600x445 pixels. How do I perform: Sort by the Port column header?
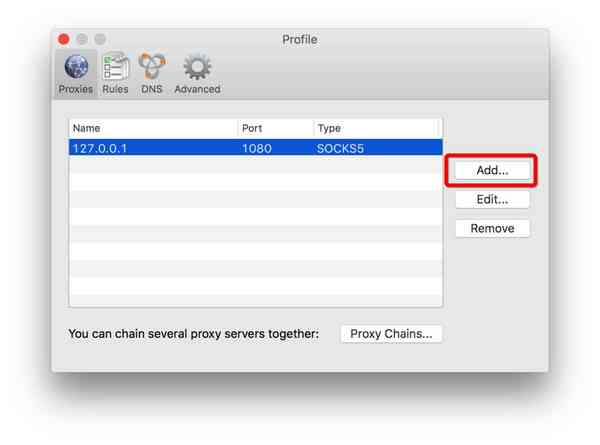tap(275, 128)
